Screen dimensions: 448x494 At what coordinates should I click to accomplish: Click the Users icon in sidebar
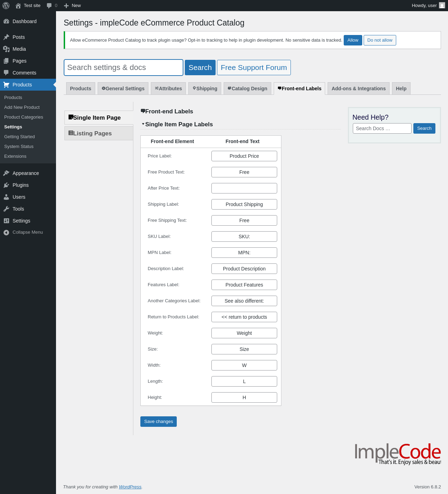click(6, 197)
